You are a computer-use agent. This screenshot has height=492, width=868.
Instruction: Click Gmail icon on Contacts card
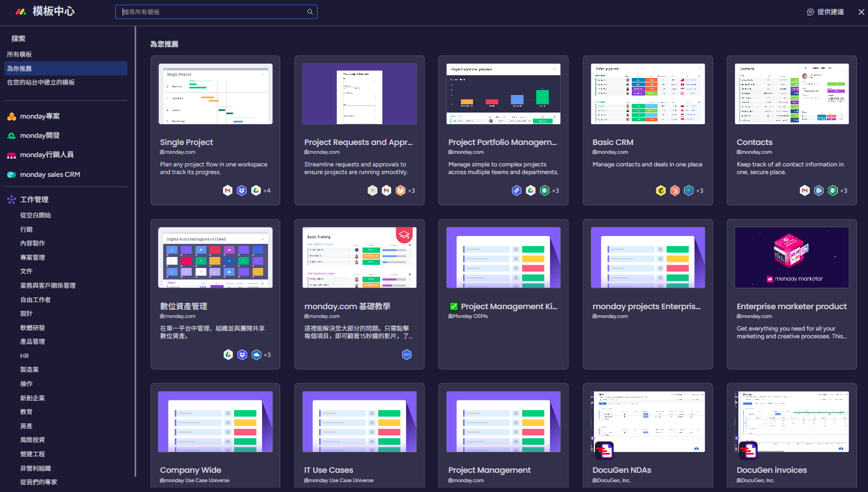805,191
